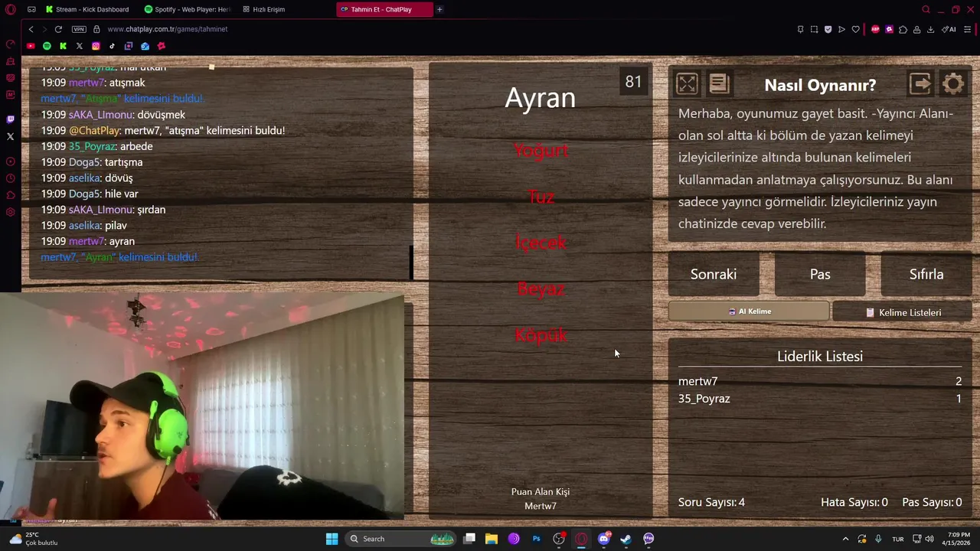This screenshot has height=551, width=980.
Task: Open the Windows Start button
Action: point(332,539)
